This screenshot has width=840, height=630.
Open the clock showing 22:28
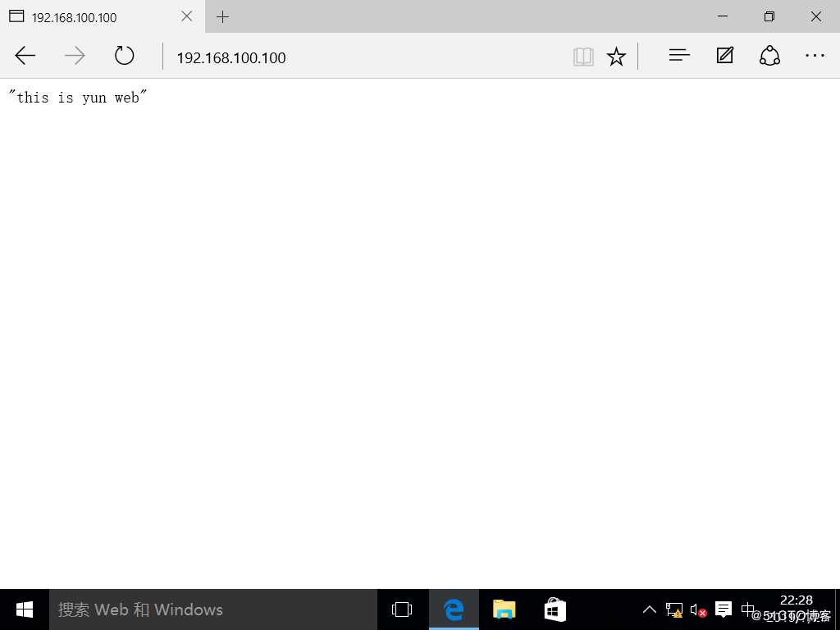point(796,600)
